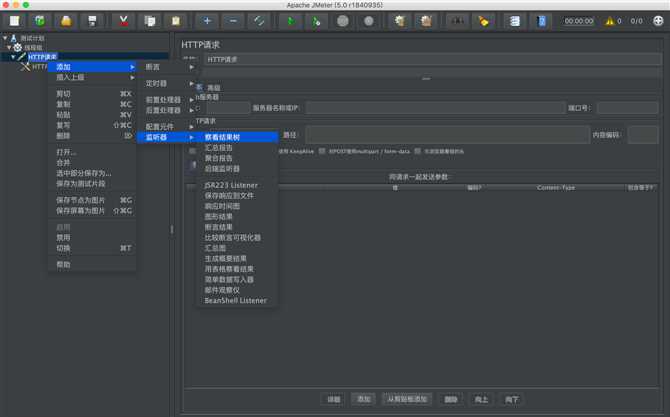The width and height of the screenshot is (670, 417).
Task: Click the Stop test toolbar icon
Action: [343, 21]
